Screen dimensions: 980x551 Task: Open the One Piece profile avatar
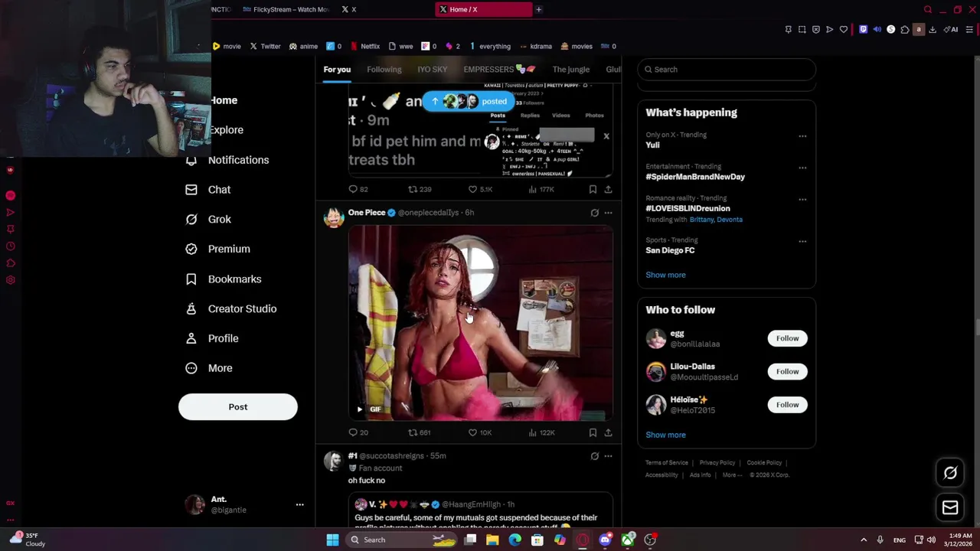(334, 218)
